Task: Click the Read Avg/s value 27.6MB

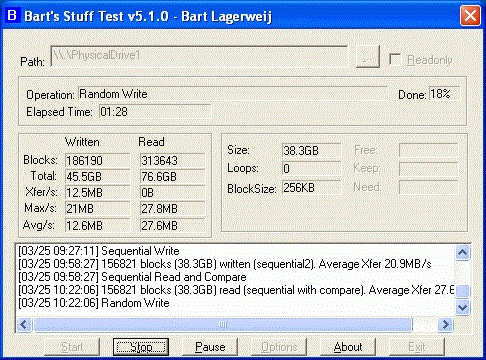Action: click(x=172, y=226)
